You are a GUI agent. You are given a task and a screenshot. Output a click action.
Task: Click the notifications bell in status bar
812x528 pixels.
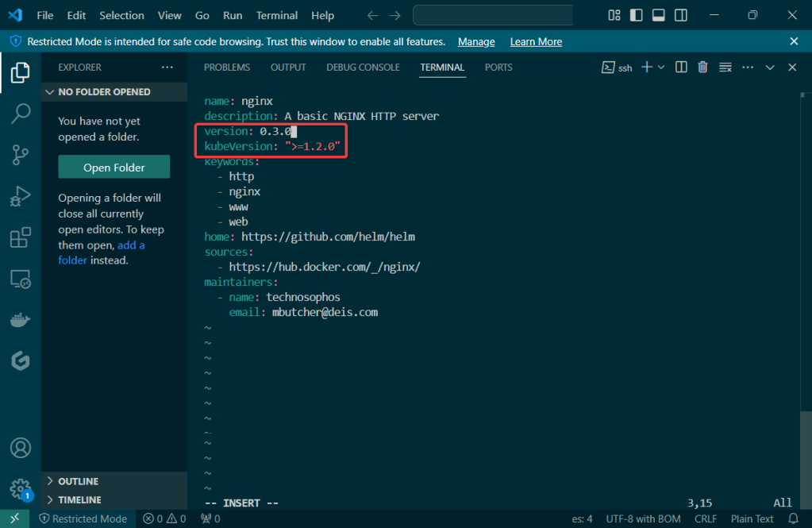click(x=793, y=518)
